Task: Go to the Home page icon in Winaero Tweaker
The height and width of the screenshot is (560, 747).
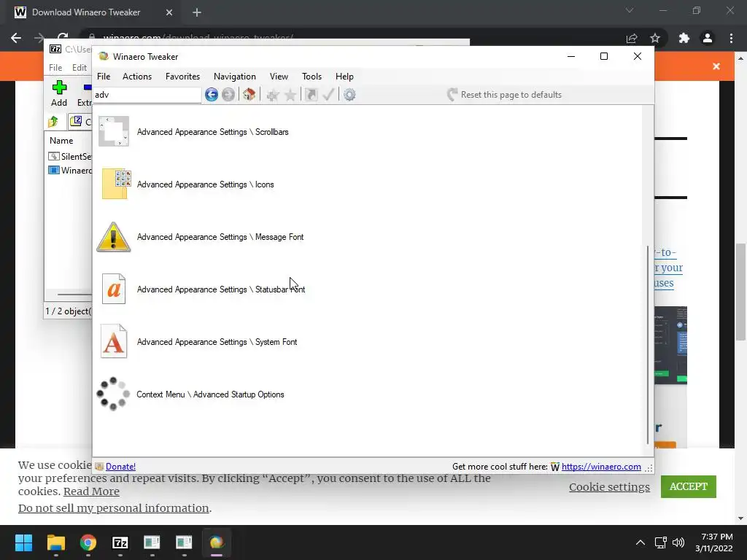Action: 249,95
